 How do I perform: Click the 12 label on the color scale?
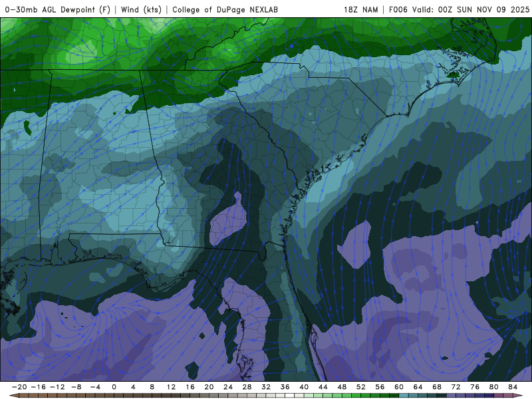click(171, 387)
